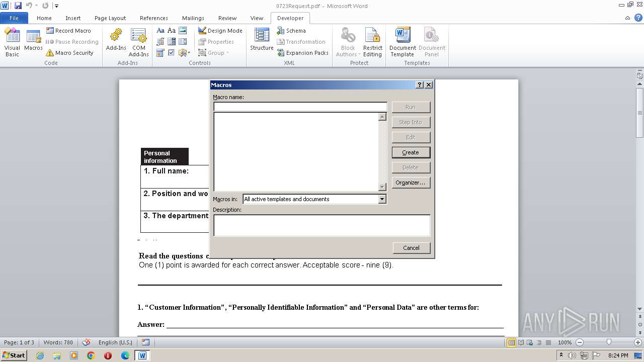Open Macro Security settings
This screenshot has height=362, width=644.
coord(69,53)
